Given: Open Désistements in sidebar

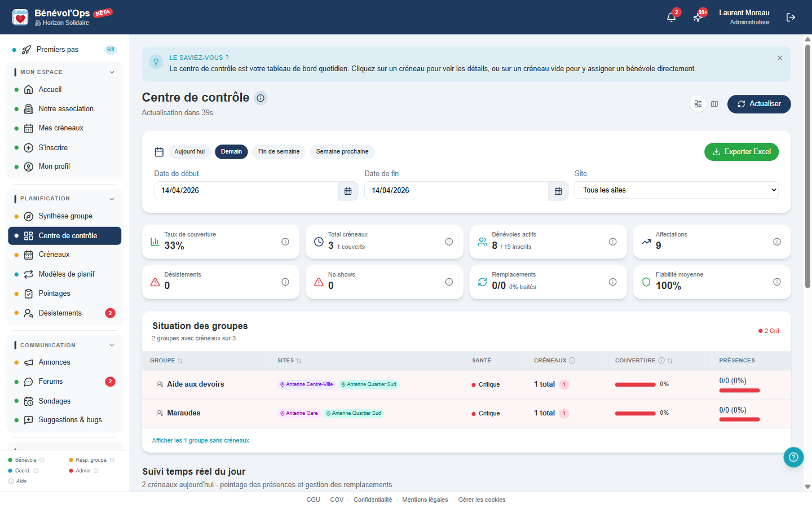Looking at the screenshot, I should point(64,313).
